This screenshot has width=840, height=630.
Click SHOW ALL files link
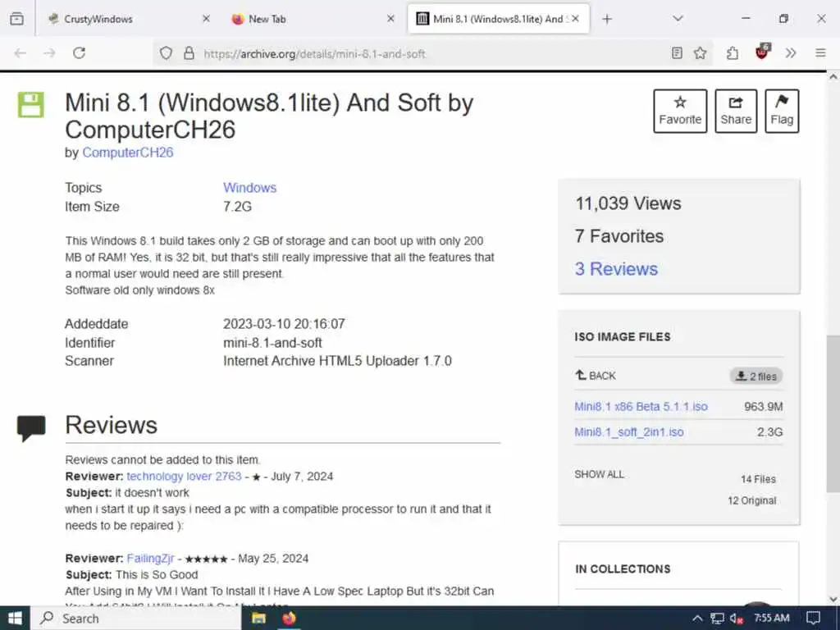point(599,474)
